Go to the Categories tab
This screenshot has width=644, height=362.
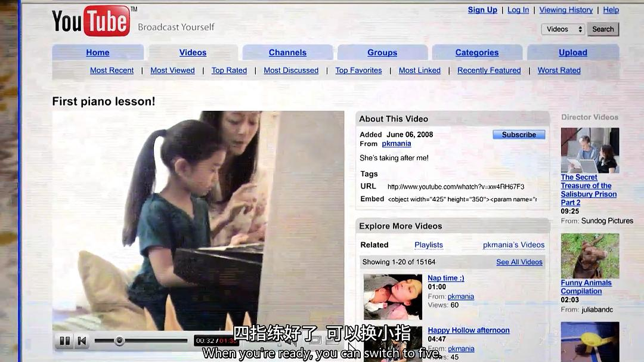click(x=476, y=52)
